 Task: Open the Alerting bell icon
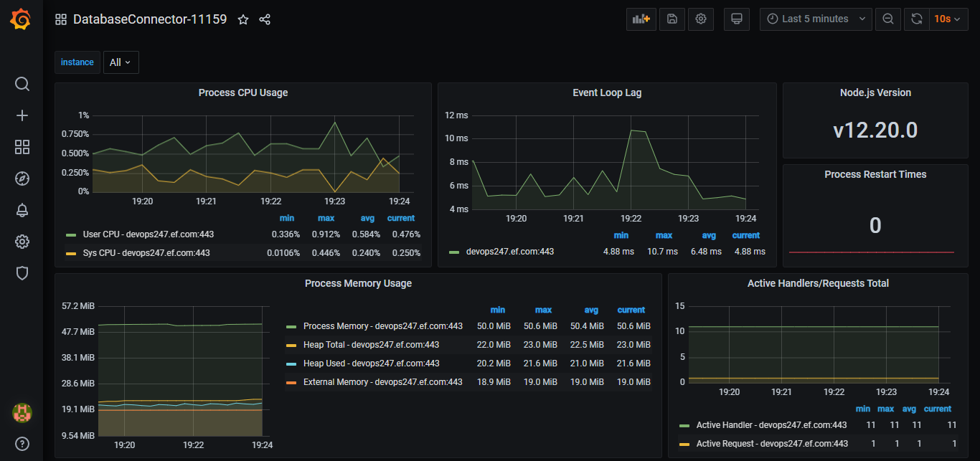tap(22, 210)
